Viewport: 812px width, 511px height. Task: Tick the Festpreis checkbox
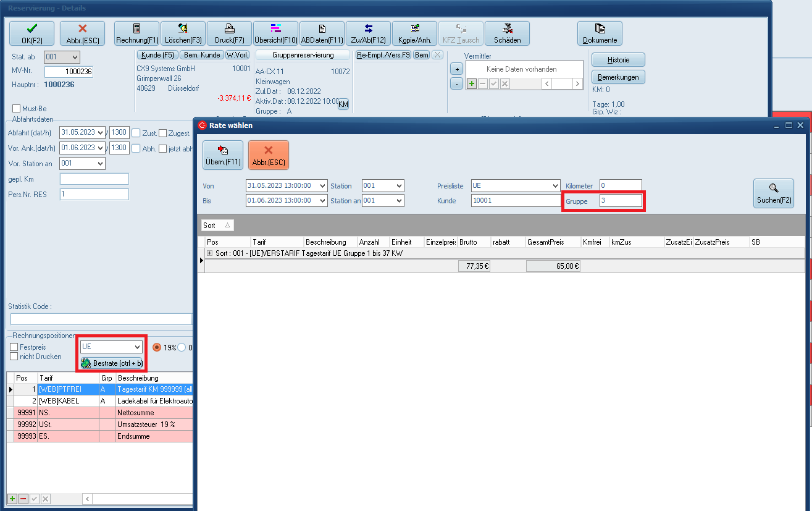click(14, 347)
